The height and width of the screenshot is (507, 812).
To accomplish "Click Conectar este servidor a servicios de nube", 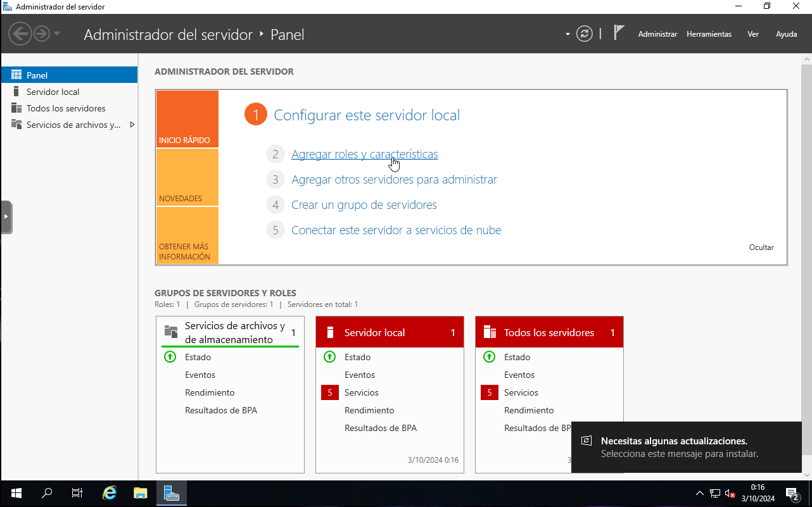I will [x=396, y=230].
